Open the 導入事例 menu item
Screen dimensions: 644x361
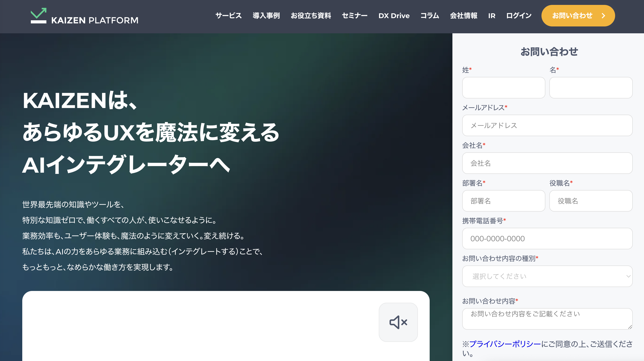[266, 16]
